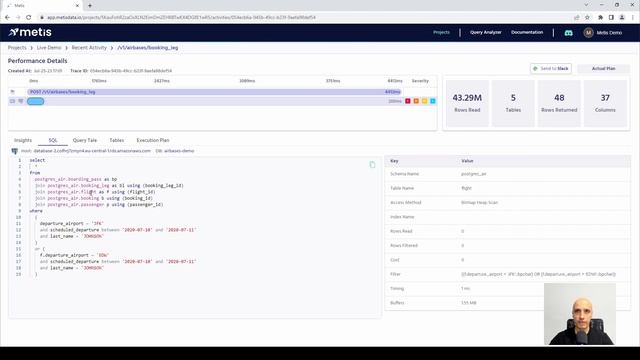Go to Recent Activity in the breadcrumb
Viewport: 640px width, 360px height.
89,48
